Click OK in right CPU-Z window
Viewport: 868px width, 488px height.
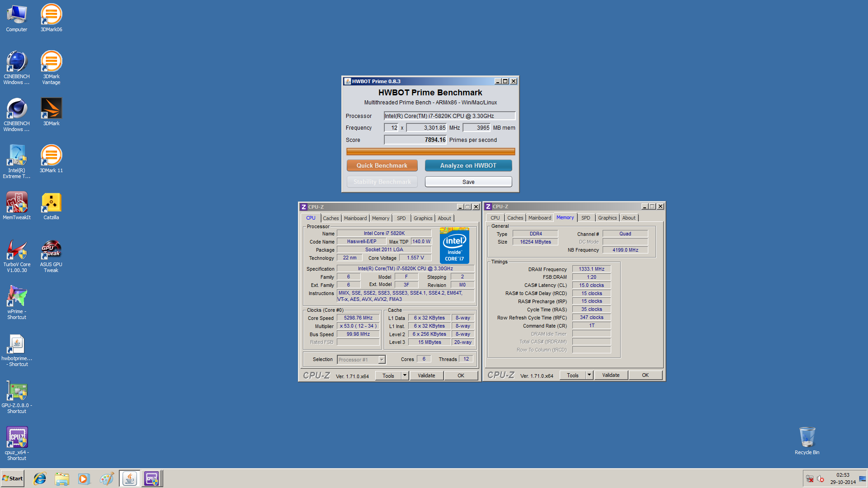[645, 375]
